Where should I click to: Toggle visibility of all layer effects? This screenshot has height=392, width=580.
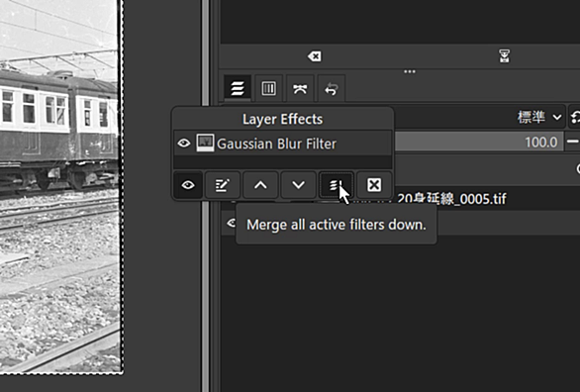188,184
